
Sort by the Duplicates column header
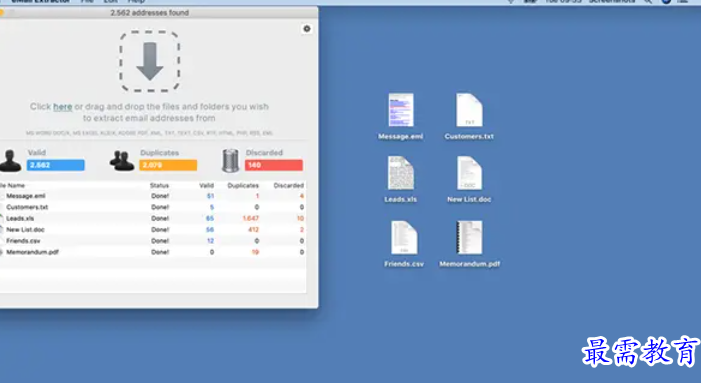243,185
